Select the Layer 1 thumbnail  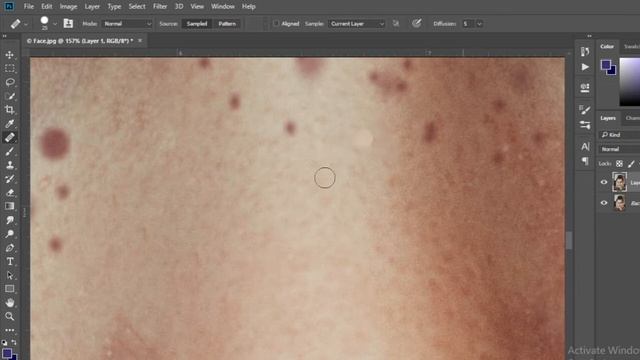pos(619,182)
